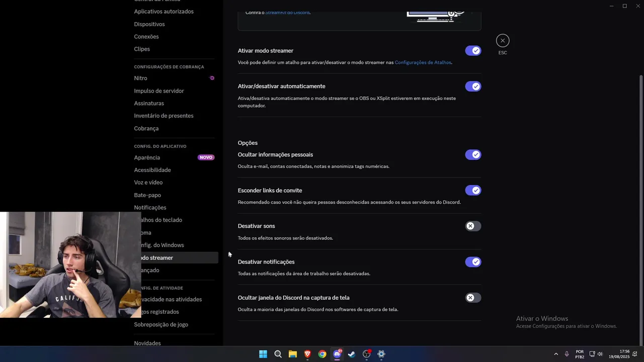This screenshot has height=362, width=644.
Task: Select Novidades in sidebar
Action: click(x=147, y=343)
